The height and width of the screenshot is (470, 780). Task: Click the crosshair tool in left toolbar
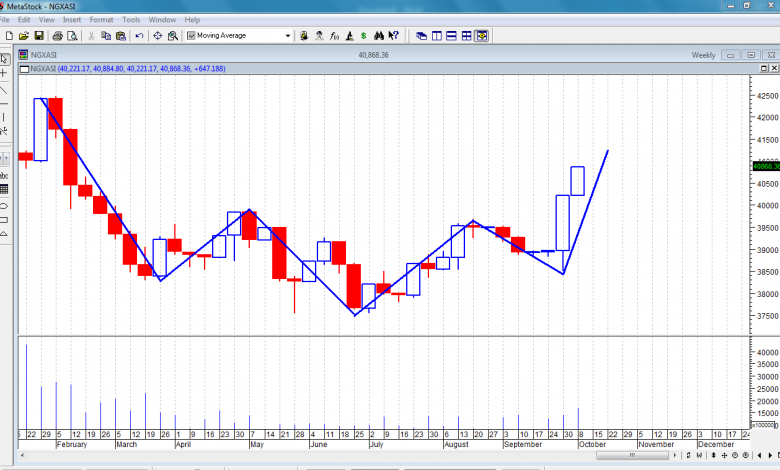pyautogui.click(x=4, y=73)
